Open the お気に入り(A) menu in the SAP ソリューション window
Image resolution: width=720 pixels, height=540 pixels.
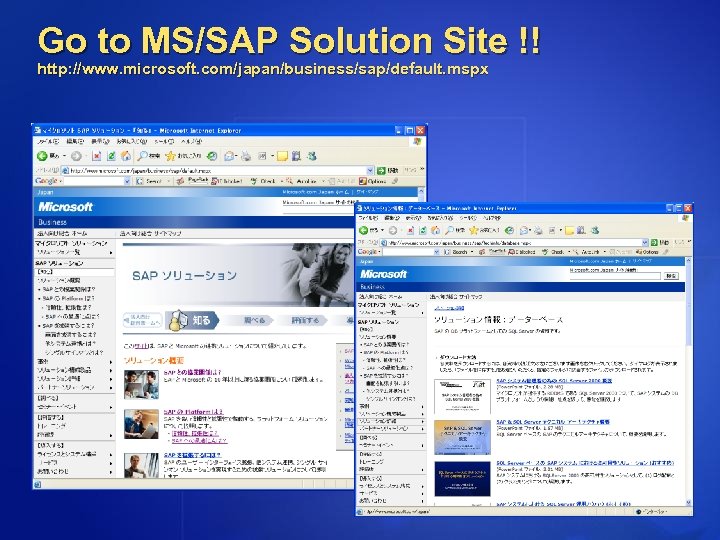pos(131,141)
